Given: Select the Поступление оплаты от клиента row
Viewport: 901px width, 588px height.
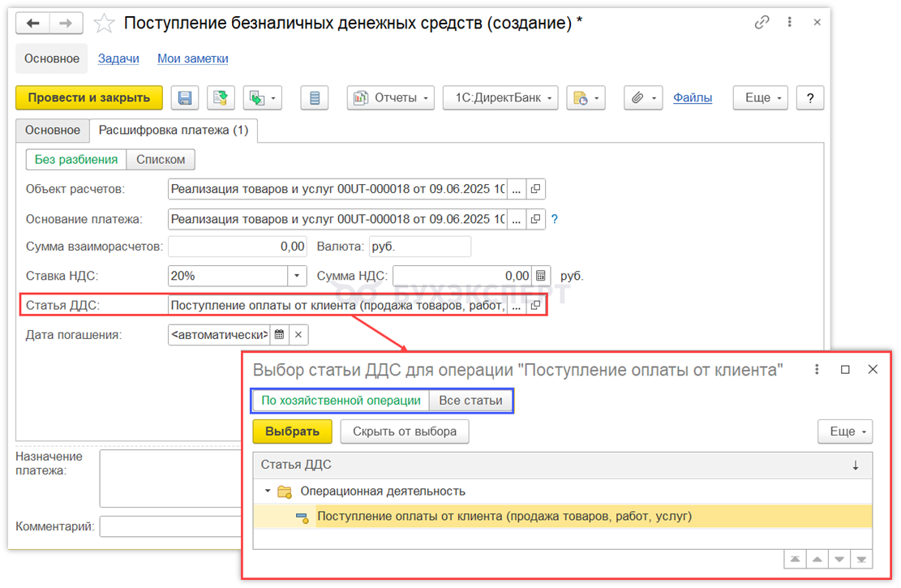Looking at the screenshot, I should [504, 517].
